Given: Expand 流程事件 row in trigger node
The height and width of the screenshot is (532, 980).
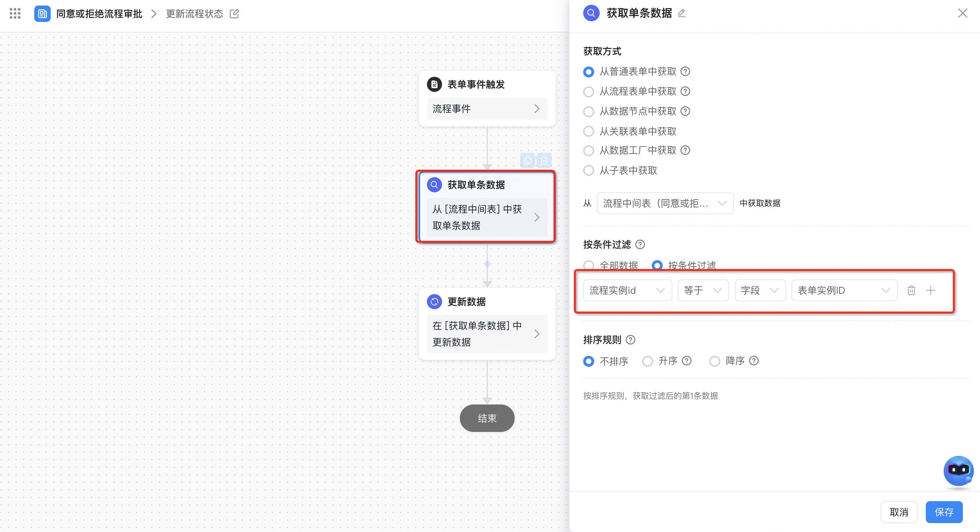Looking at the screenshot, I should click(x=487, y=108).
